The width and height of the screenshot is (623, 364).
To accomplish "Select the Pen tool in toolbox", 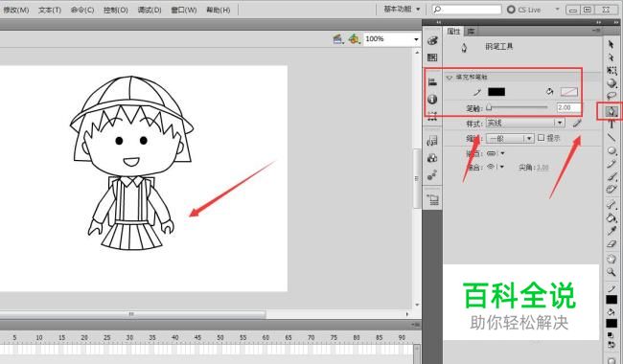I will [611, 111].
